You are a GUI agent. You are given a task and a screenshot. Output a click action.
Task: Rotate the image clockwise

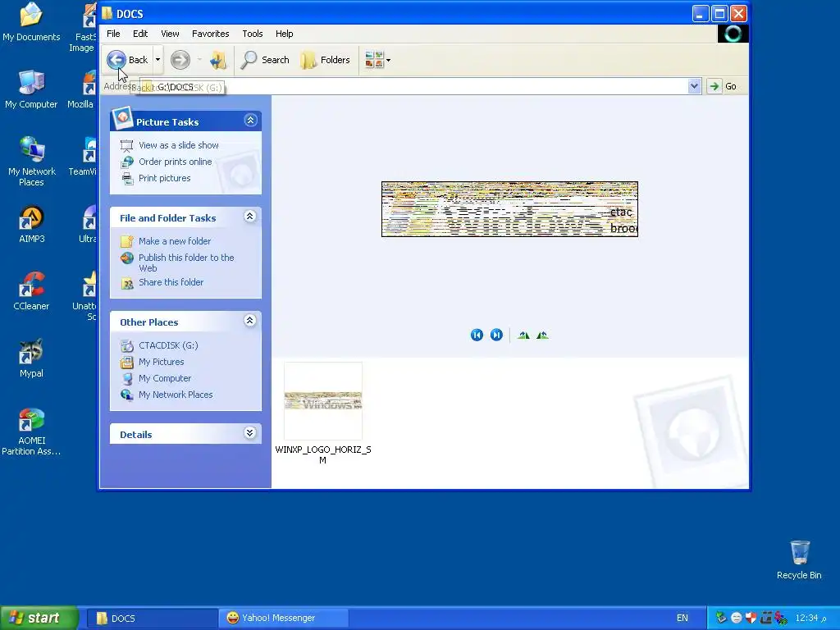[523, 336]
